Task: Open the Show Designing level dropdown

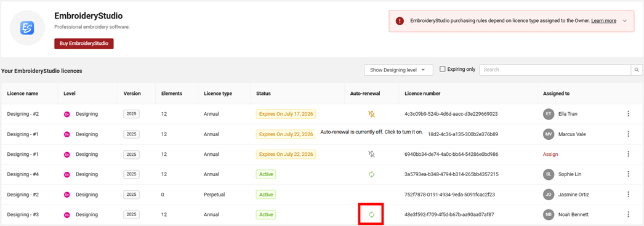Action: pos(398,70)
